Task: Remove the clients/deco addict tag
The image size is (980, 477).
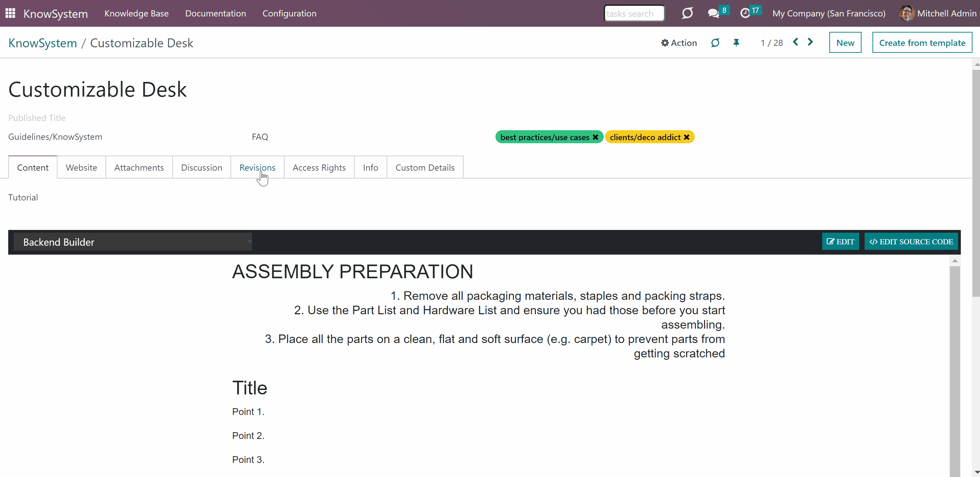Action: click(687, 137)
